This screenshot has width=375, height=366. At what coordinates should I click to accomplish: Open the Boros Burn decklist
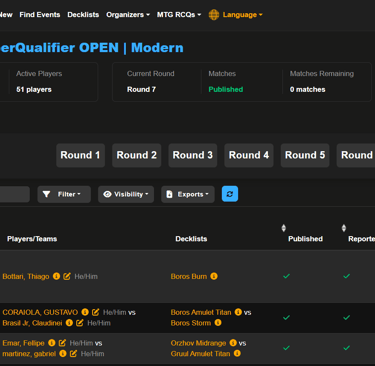[189, 276]
